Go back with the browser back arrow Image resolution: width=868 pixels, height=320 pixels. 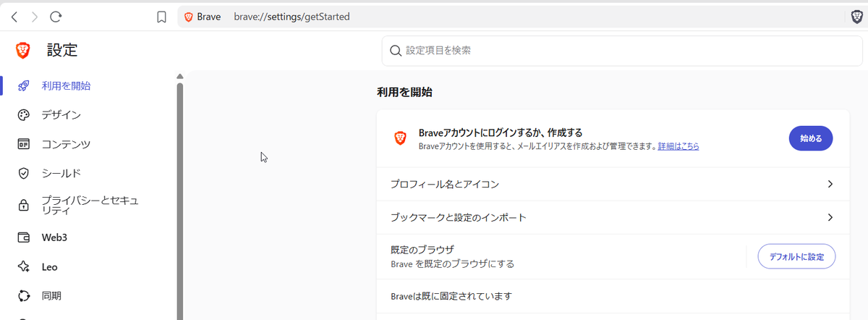point(14,17)
